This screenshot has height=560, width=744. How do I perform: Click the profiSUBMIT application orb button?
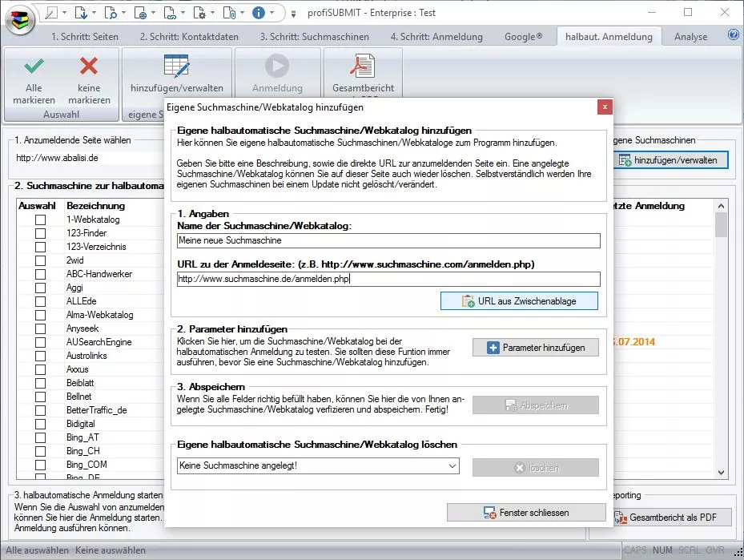tap(21, 19)
